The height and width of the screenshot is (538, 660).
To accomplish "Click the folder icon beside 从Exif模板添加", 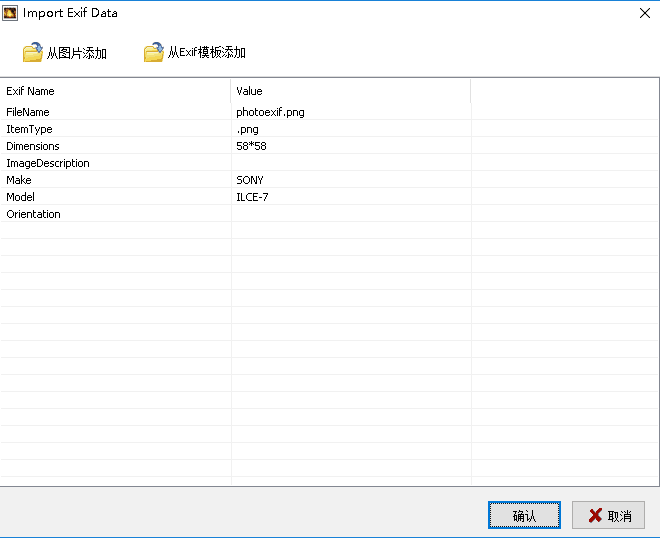I will coord(153,53).
